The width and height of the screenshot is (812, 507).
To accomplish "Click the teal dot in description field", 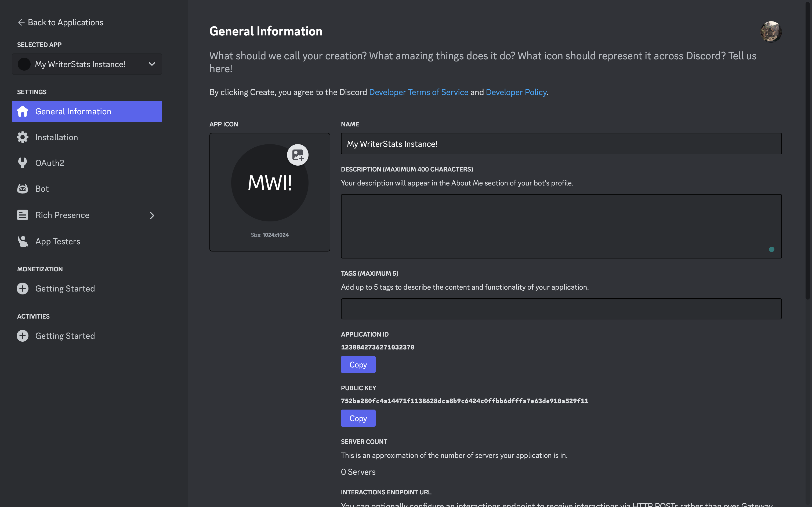I will pos(771,249).
